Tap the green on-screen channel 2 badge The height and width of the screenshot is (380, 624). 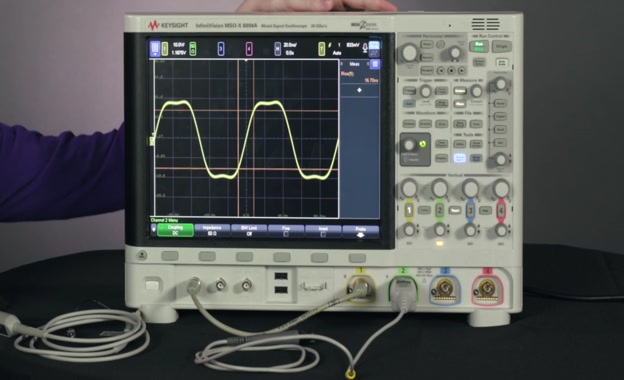coord(193,49)
